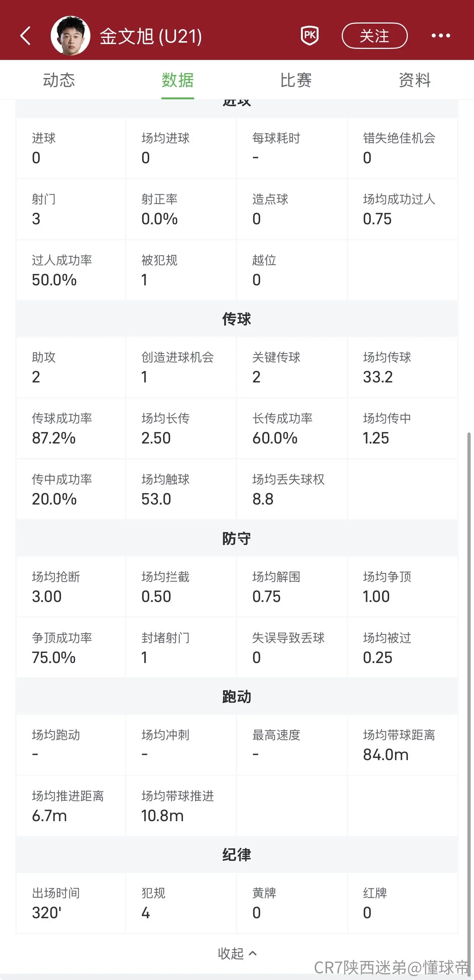Go to the 资料 tab
474x980 pixels.
[x=415, y=80]
